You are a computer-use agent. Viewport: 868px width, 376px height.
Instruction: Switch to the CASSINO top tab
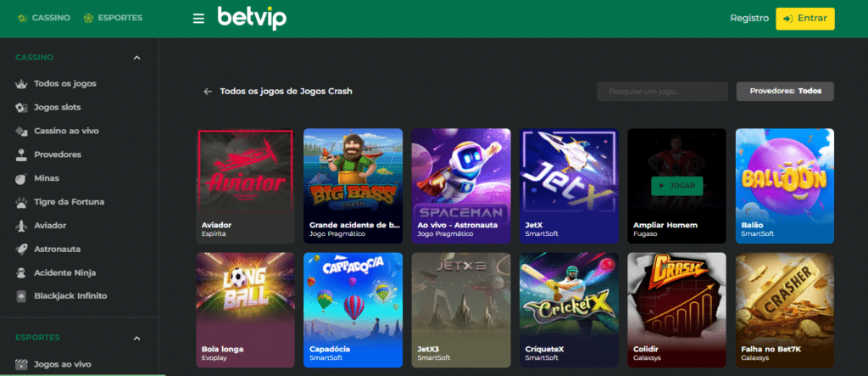44,18
